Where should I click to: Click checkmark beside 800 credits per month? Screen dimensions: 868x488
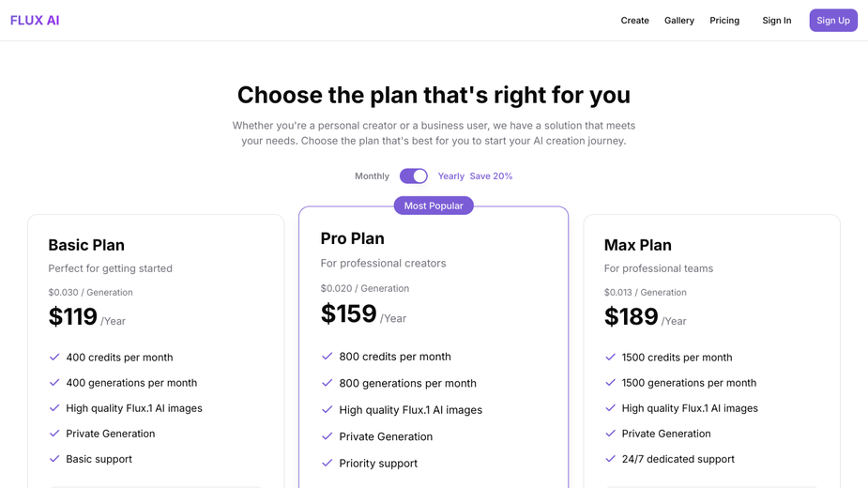pyautogui.click(x=327, y=357)
